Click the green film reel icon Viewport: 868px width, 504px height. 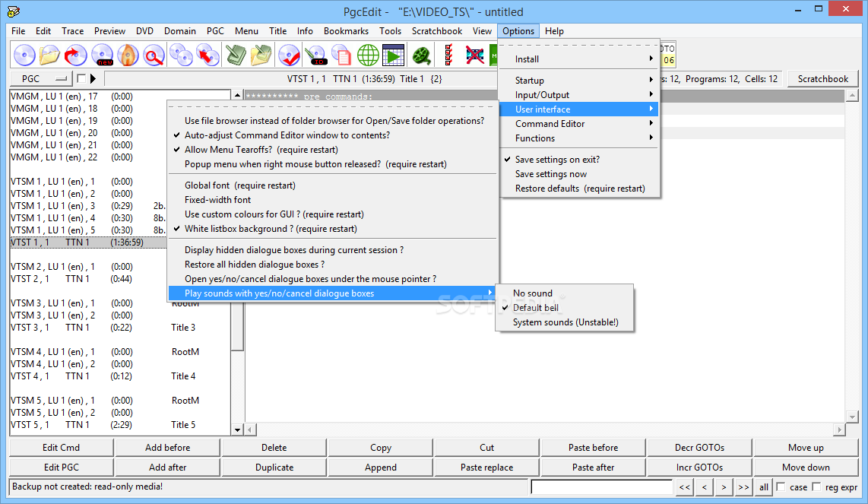tap(422, 55)
